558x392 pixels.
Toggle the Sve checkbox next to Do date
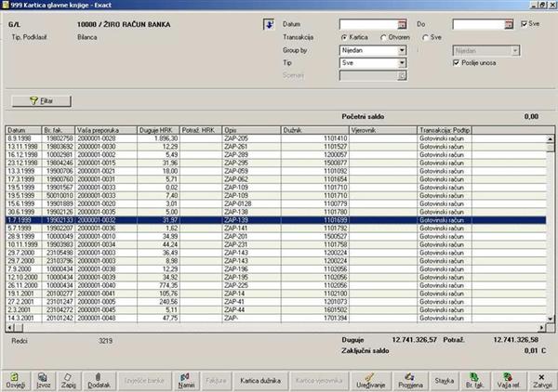point(525,22)
